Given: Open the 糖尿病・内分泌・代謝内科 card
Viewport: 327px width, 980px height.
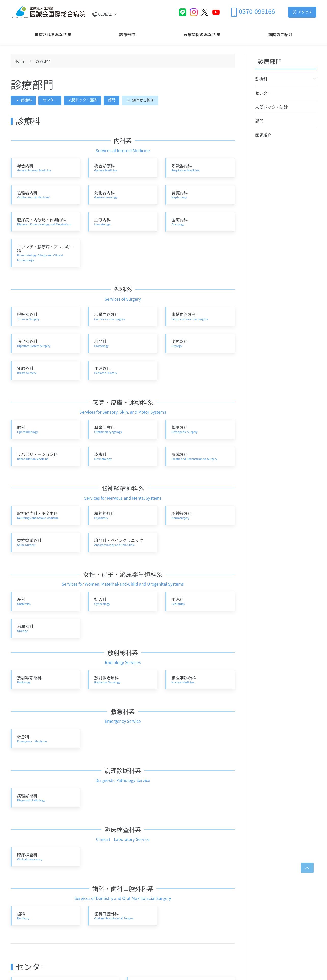Looking at the screenshot, I should [x=46, y=222].
